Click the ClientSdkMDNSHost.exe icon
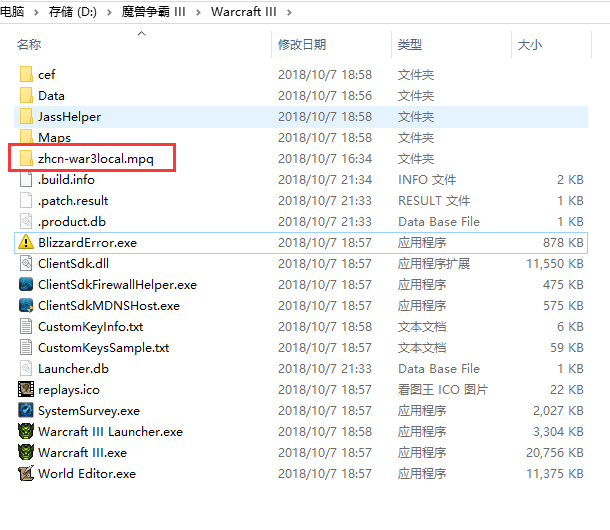Image resolution: width=610 pixels, height=530 pixels. [x=26, y=305]
